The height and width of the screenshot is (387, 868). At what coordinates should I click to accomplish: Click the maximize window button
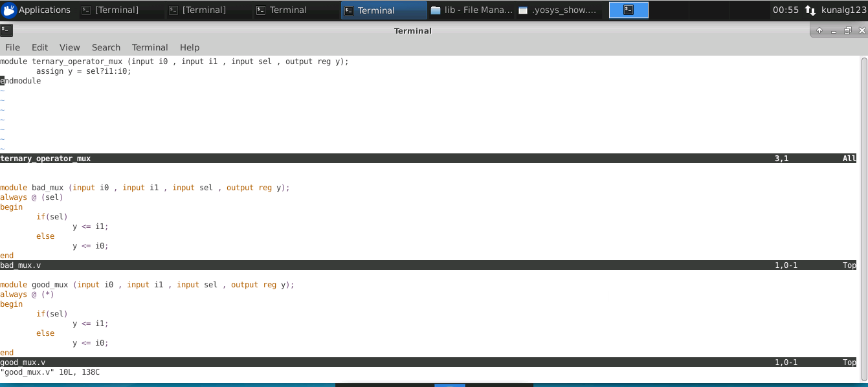[847, 30]
